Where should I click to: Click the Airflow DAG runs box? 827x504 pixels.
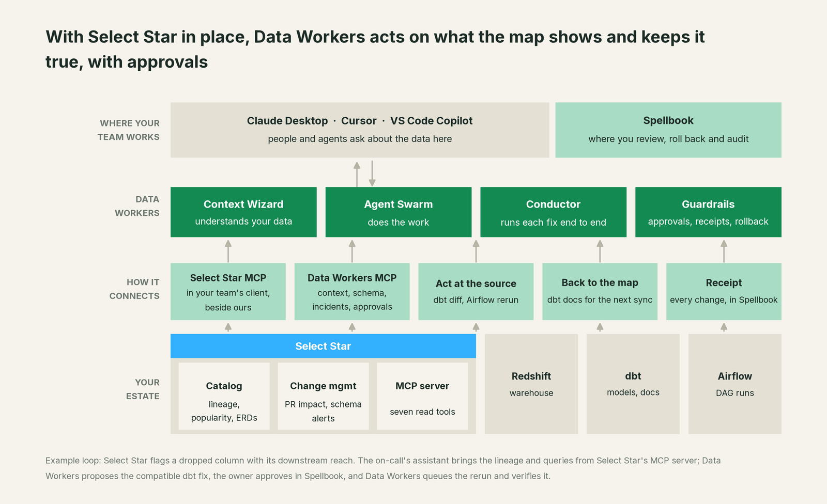click(735, 384)
